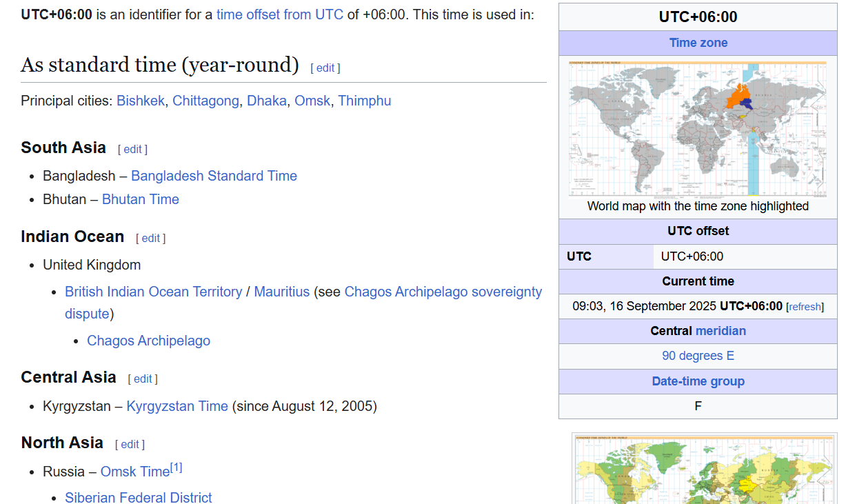This screenshot has width=846, height=504.
Task: Open the Mauritius link
Action: tap(282, 292)
